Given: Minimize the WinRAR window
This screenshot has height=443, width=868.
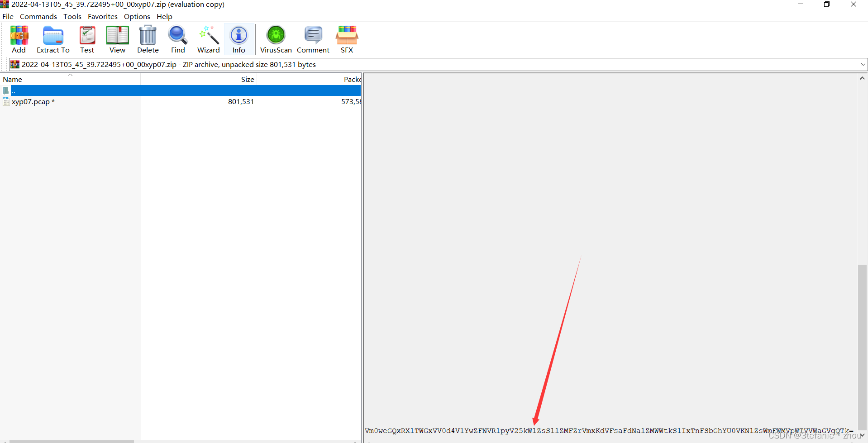Looking at the screenshot, I should click(801, 5).
